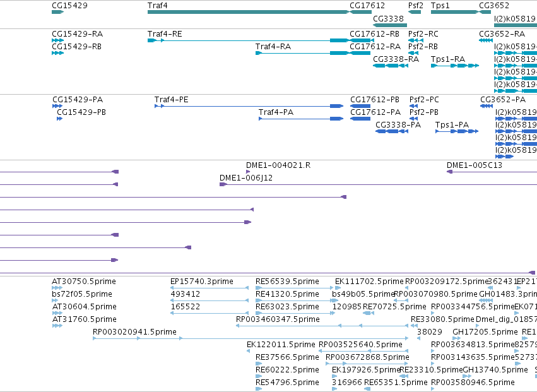
Task: Click EST GH17205.5prime
Action: [456, 338]
